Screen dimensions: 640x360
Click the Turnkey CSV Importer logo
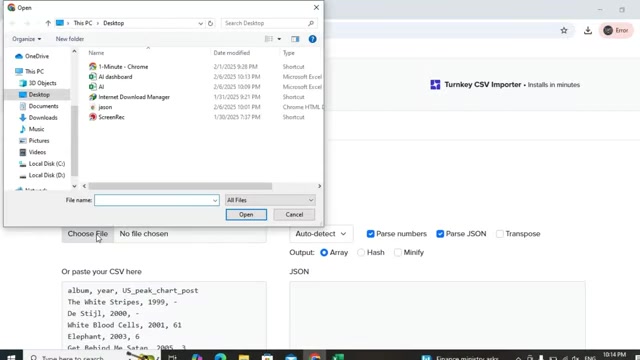pos(435,84)
